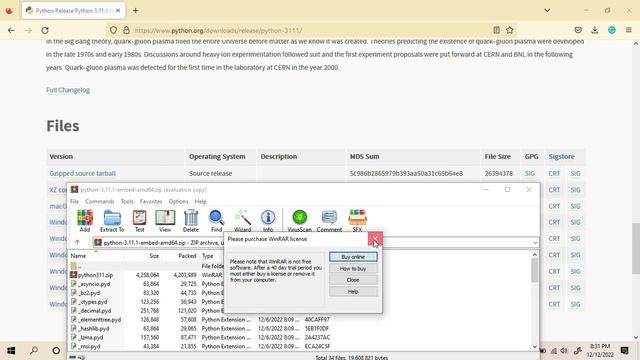
Task: Click the Info icon in WinRAR toolbar
Action: coord(268,221)
